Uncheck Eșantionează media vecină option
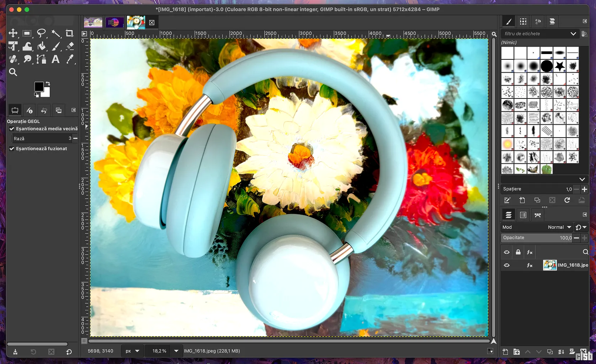This screenshot has width=596, height=364. (x=12, y=129)
